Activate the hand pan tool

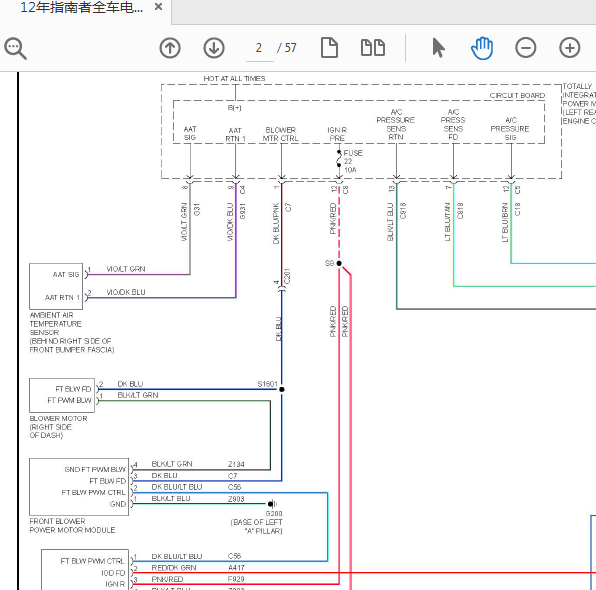482,48
